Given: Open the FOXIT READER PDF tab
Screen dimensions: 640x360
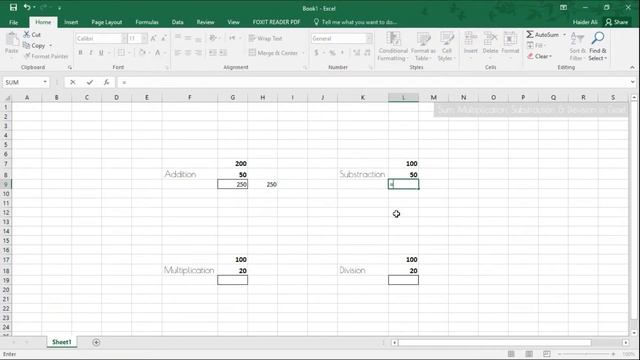Looking at the screenshot, I should pyautogui.click(x=276, y=22).
